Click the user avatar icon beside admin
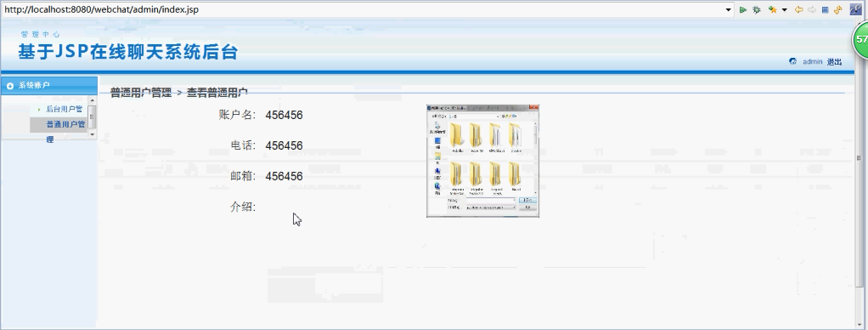868x330 pixels. pyautogui.click(x=792, y=61)
